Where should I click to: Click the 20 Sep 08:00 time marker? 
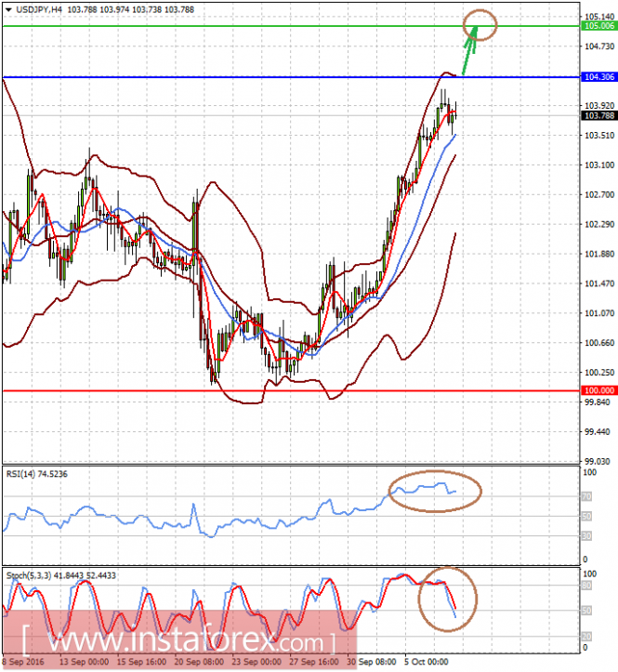coord(199,662)
